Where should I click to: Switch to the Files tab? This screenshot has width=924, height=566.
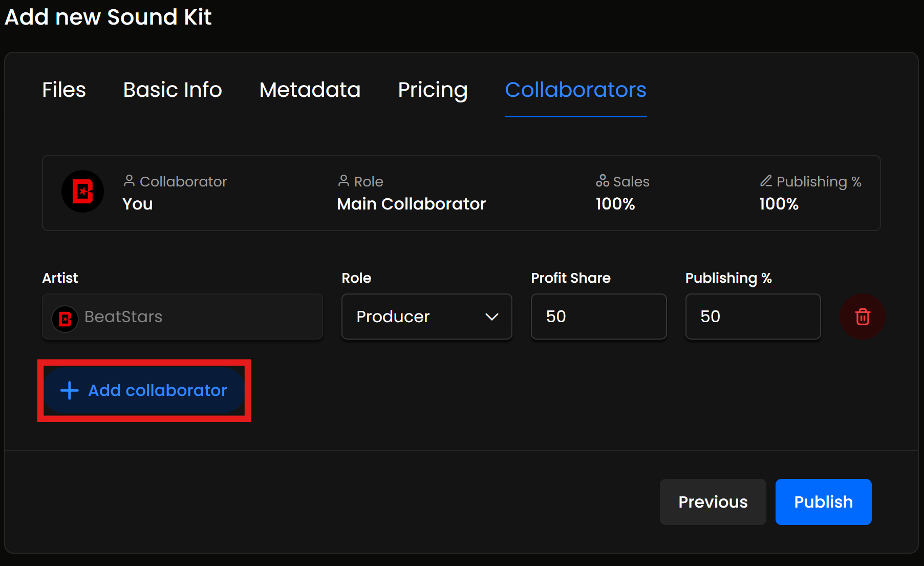pyautogui.click(x=64, y=90)
